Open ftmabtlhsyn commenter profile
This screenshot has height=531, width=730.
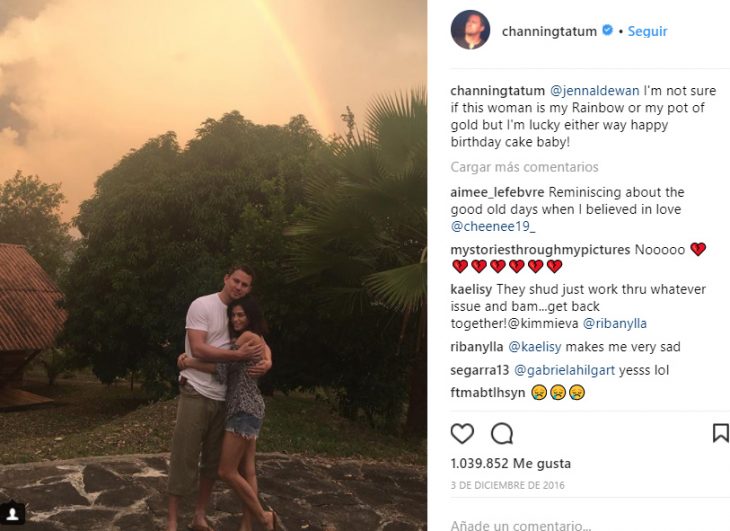click(487, 393)
